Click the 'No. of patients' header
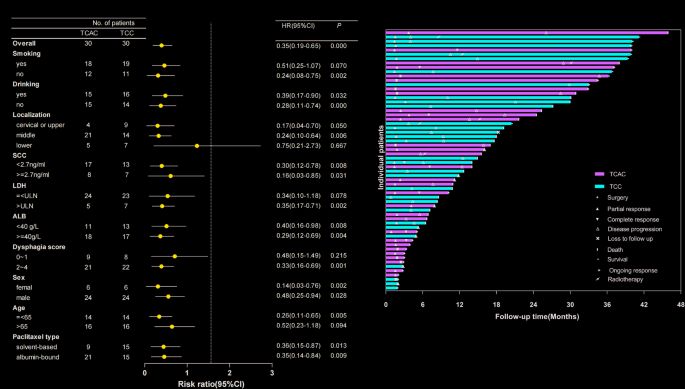 pyautogui.click(x=114, y=23)
